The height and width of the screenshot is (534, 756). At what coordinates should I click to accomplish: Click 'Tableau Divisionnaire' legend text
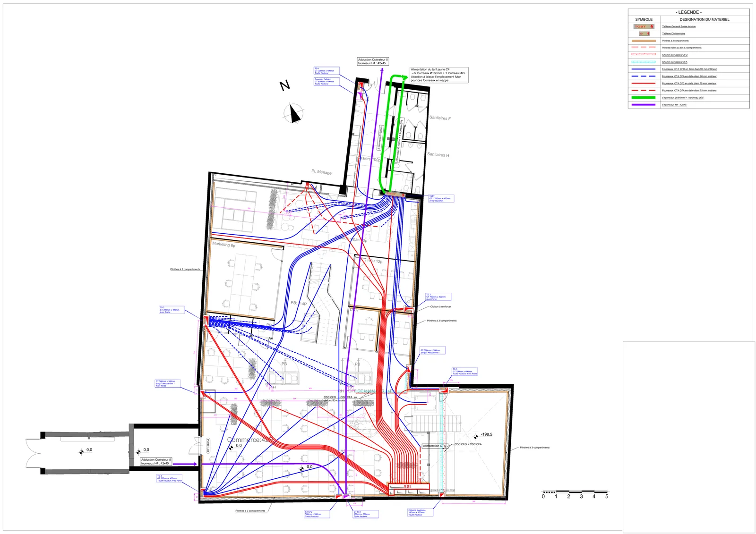(673, 34)
